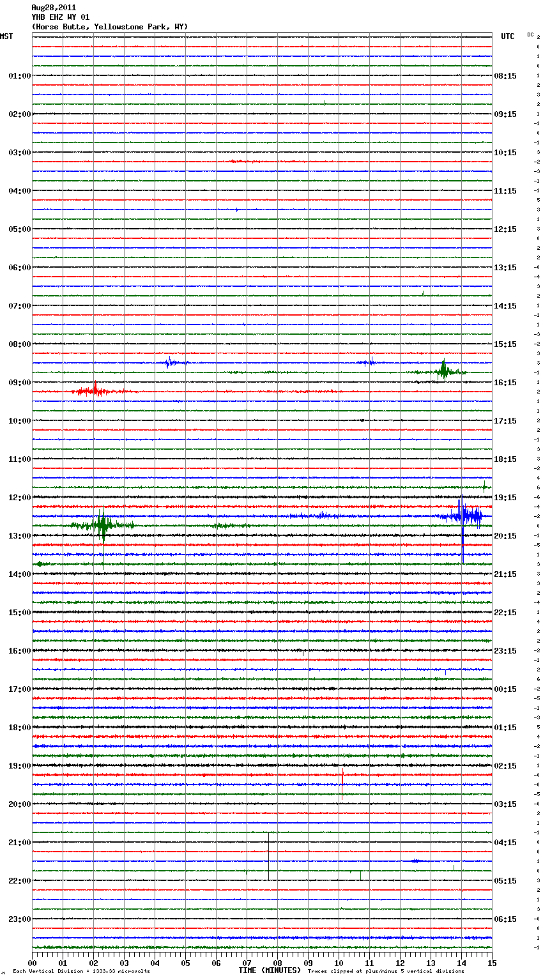Click the 22:15 UTC row label
543x980 pixels.
pos(505,613)
